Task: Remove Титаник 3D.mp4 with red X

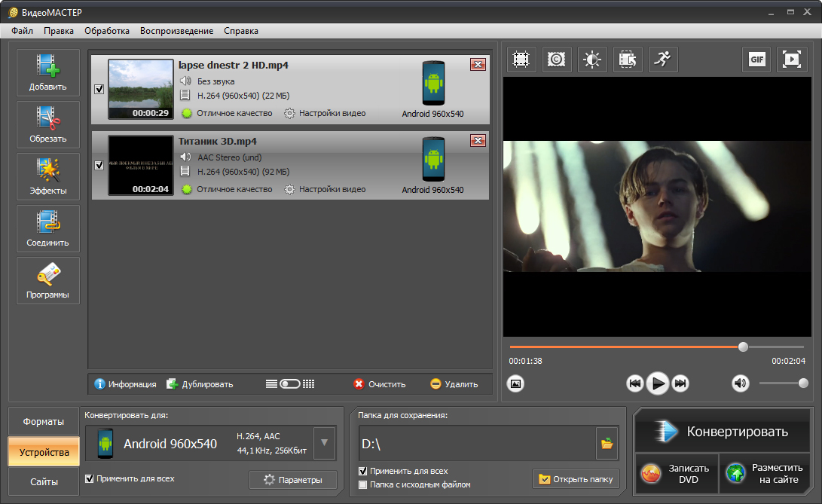Action: coord(478,141)
